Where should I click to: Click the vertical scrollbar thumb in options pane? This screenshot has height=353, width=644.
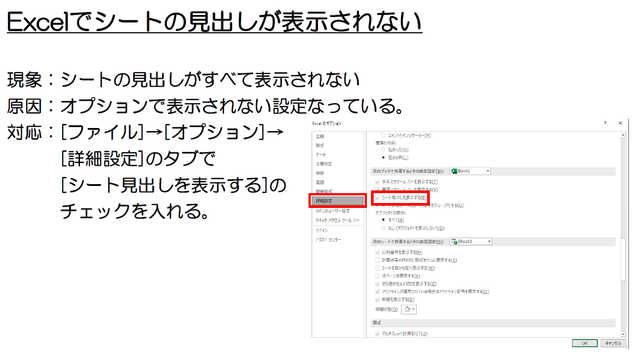click(x=623, y=260)
